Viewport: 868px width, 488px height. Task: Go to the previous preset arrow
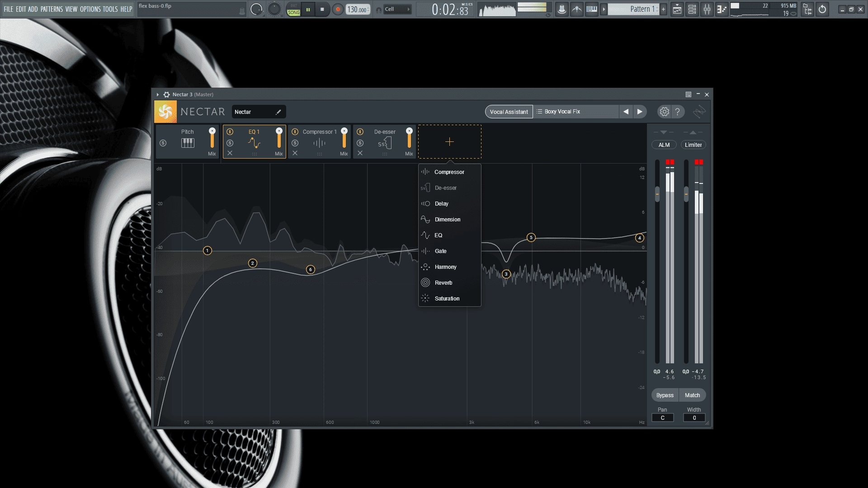pyautogui.click(x=626, y=112)
